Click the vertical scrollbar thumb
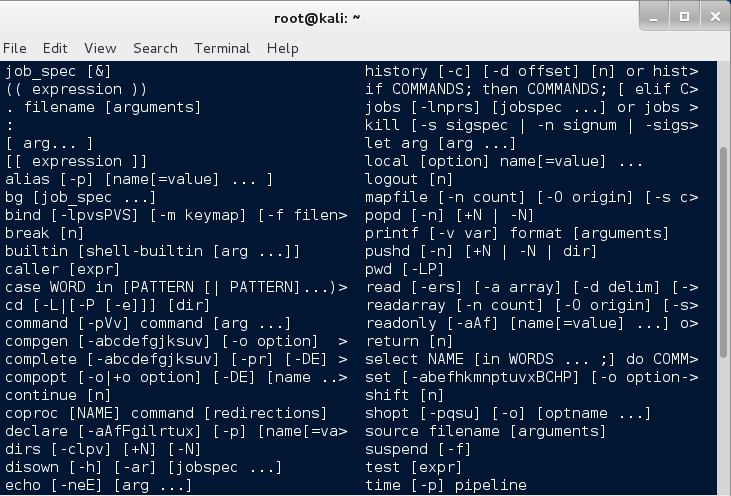Image resolution: width=731 pixels, height=496 pixels. pyautogui.click(x=724, y=252)
